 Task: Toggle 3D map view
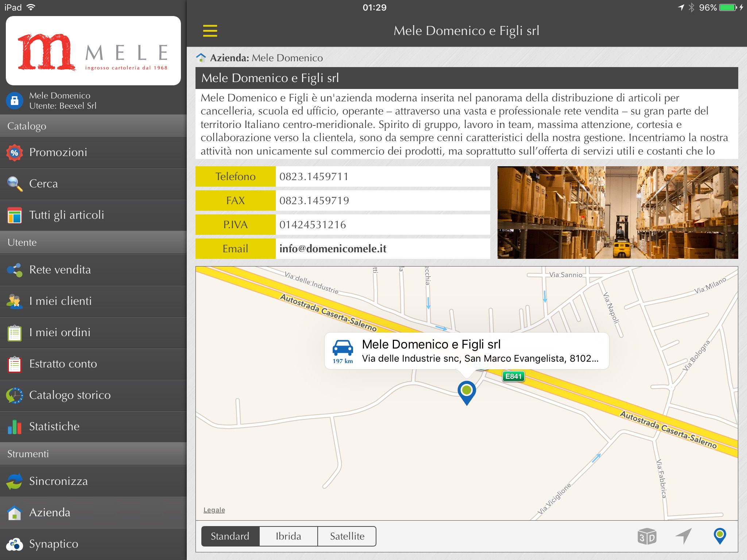tap(647, 536)
